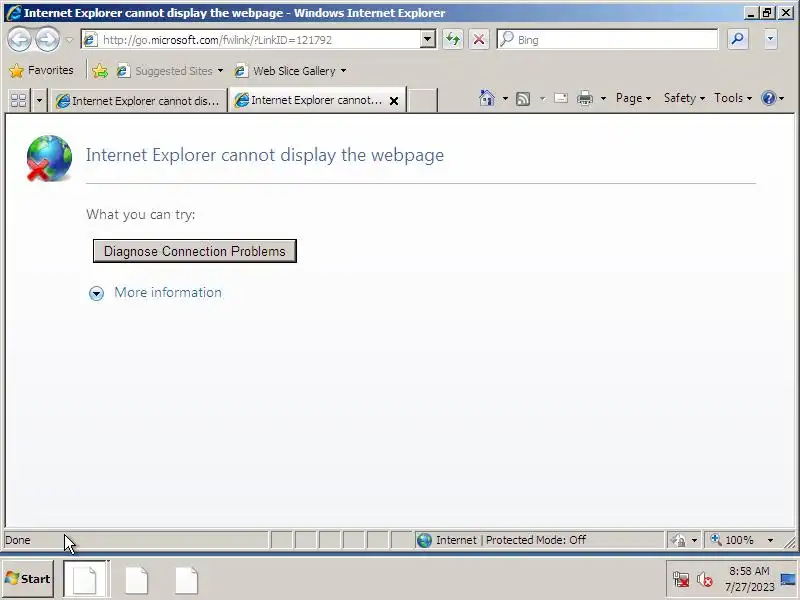Expand the More information arrow icon
The width and height of the screenshot is (800, 600).
click(96, 293)
